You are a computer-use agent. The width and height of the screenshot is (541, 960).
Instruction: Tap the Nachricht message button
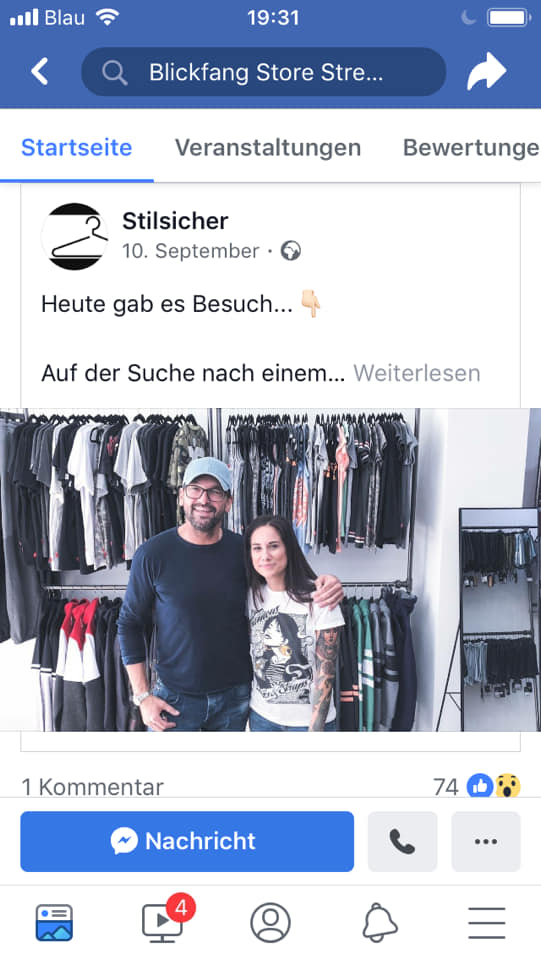(x=187, y=841)
